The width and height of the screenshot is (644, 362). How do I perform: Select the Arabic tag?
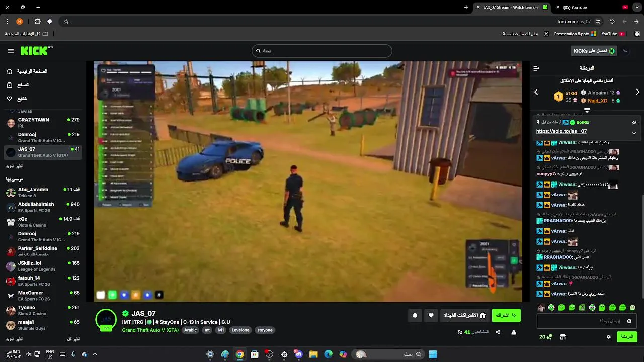click(190, 330)
